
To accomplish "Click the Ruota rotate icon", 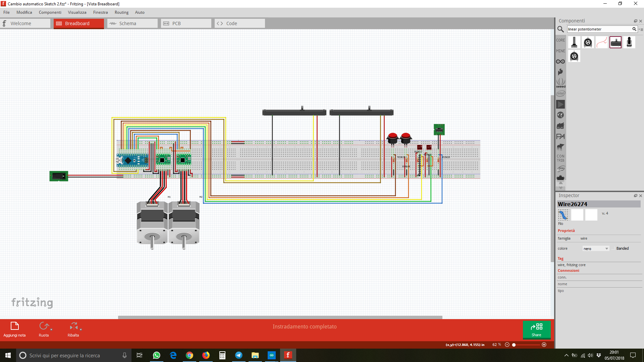I will pos(44,326).
